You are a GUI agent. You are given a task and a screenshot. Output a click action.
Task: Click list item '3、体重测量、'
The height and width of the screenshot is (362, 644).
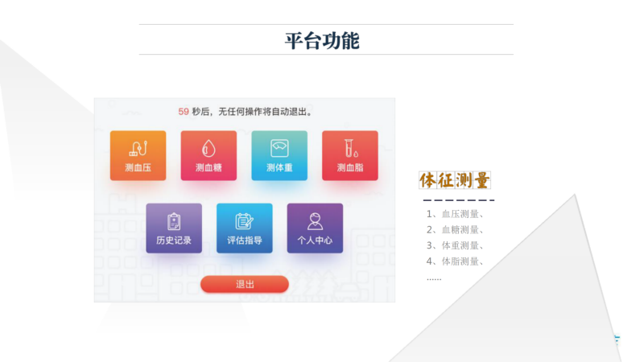click(455, 245)
